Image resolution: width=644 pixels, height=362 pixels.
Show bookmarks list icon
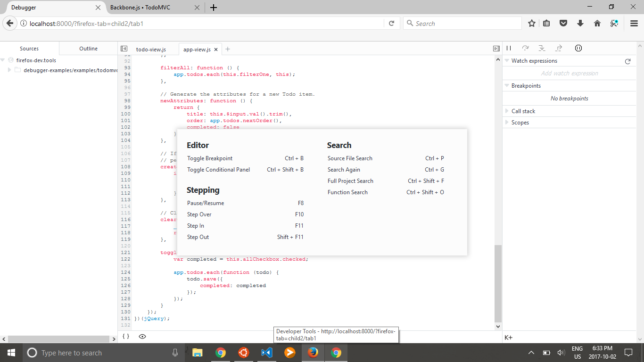(x=546, y=23)
